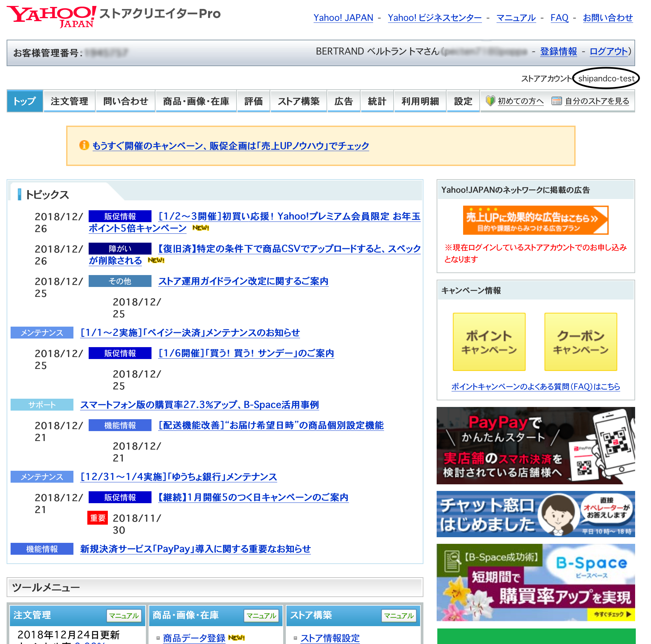The width and height of the screenshot is (651, 644).
Task: Open the トップ tab
Action: 24,101
